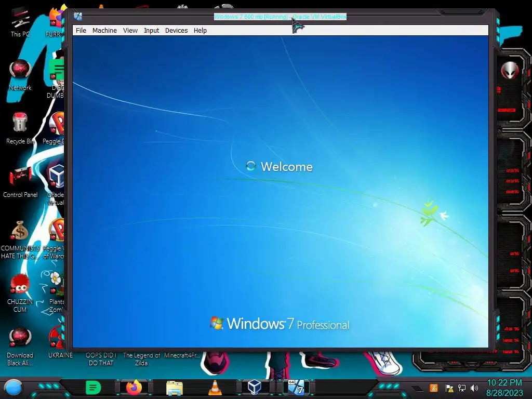
Task: Open VLC media player from taskbar
Action: (x=215, y=388)
